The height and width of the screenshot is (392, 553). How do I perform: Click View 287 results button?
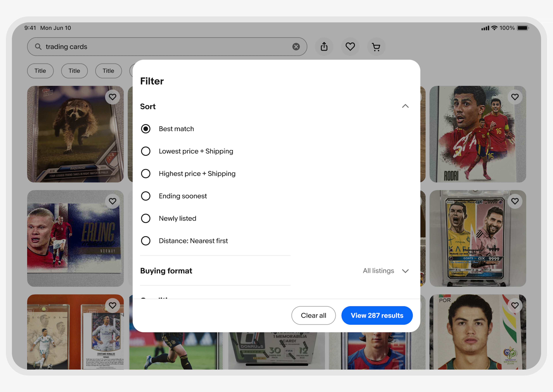tap(377, 315)
